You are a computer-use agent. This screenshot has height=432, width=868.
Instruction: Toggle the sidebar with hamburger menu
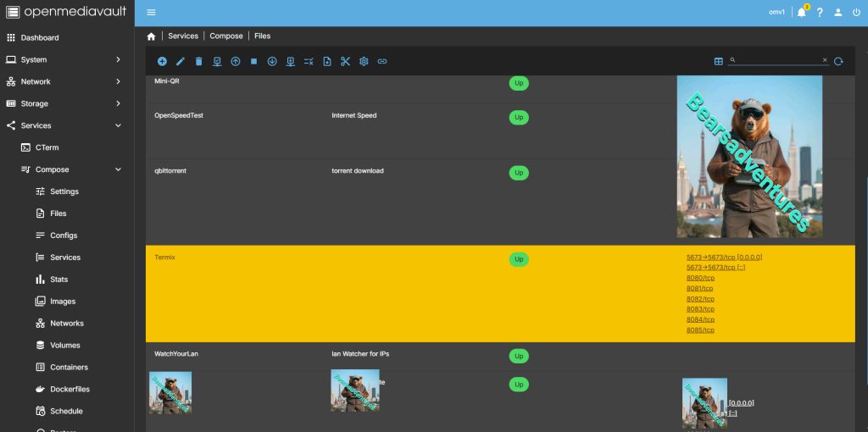151,13
